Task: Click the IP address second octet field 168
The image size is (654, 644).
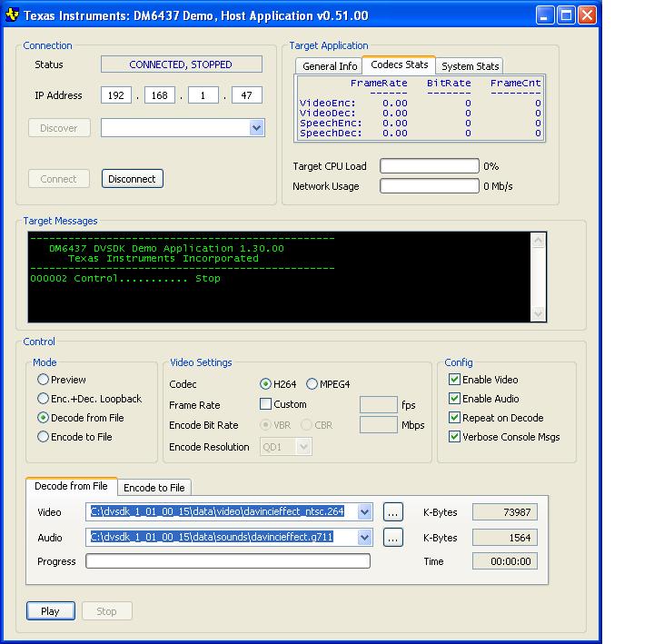Action: point(159,95)
